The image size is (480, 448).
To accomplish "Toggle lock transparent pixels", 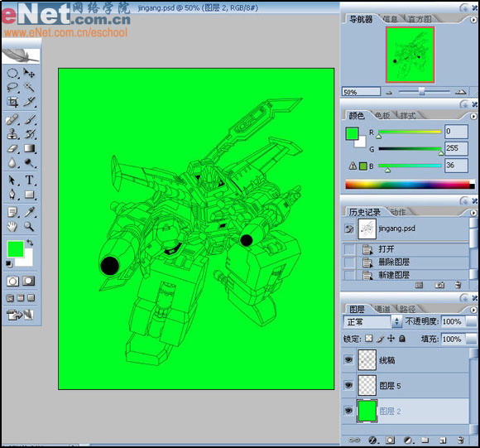I will tap(369, 339).
